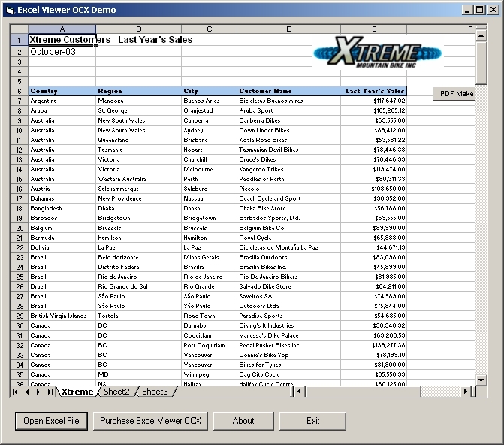
Task: Go to next sheet tab arrow
Action: 38,392
